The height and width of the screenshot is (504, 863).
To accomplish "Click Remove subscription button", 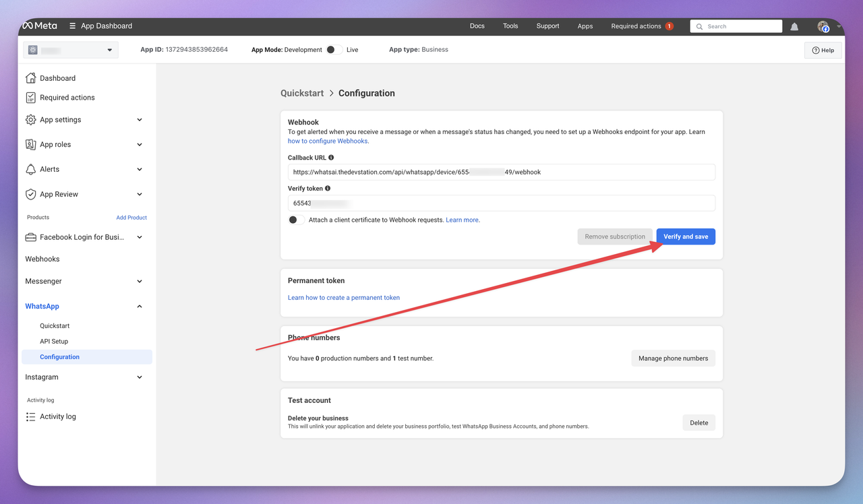I will click(615, 237).
